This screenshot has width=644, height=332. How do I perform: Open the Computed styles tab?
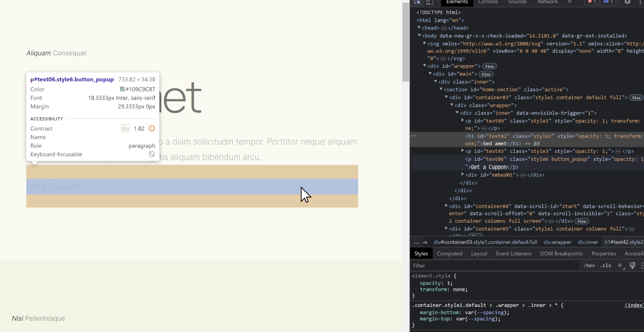(x=449, y=253)
